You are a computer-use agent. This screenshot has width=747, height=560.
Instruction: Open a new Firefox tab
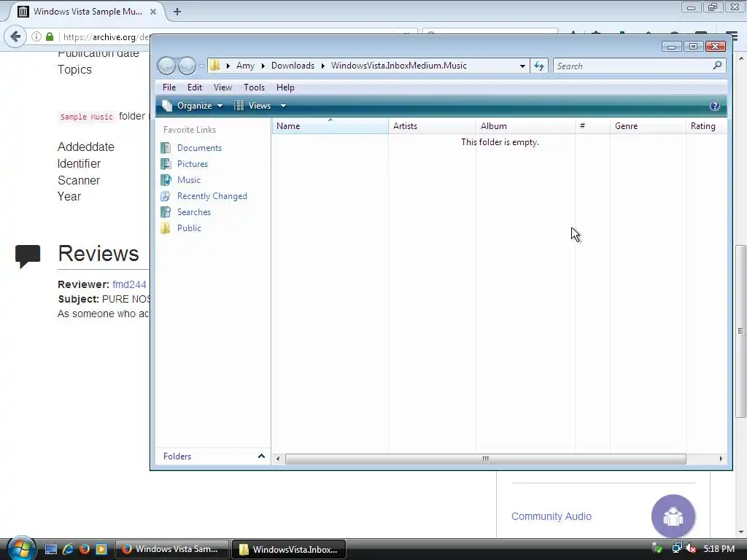pyautogui.click(x=177, y=12)
